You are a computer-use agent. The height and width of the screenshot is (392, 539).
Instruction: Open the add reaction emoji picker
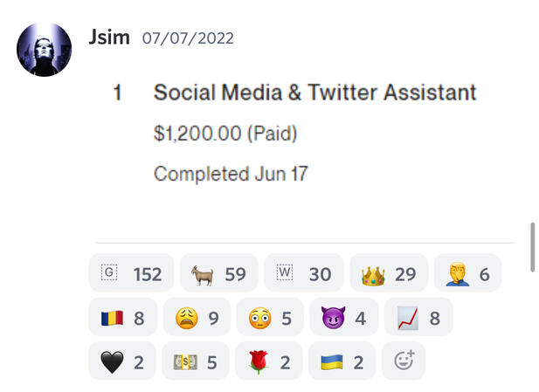coord(404,361)
